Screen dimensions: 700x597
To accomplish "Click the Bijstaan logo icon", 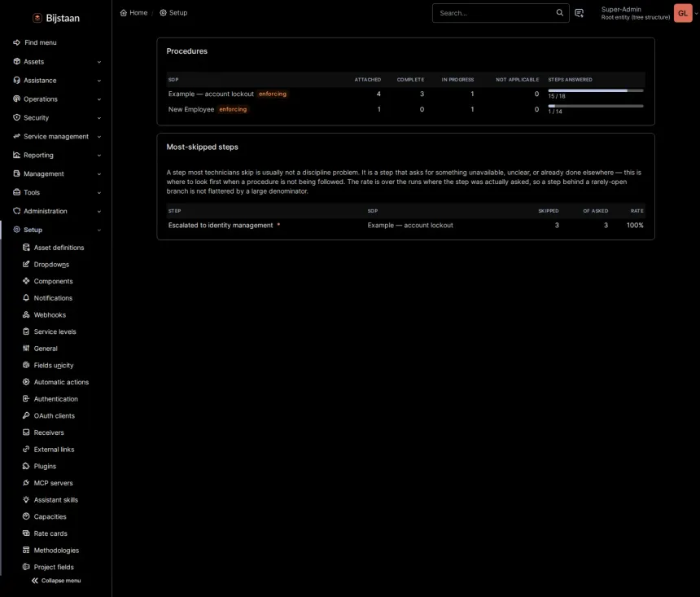I will pyautogui.click(x=37, y=18).
